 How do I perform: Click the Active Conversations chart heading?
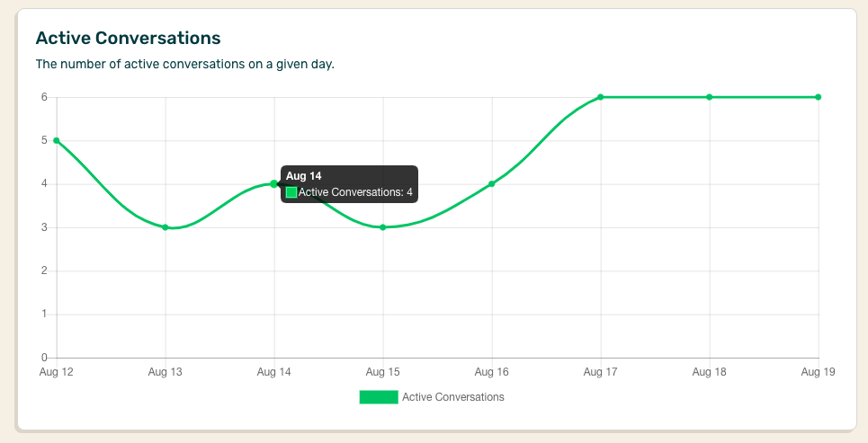pos(128,39)
